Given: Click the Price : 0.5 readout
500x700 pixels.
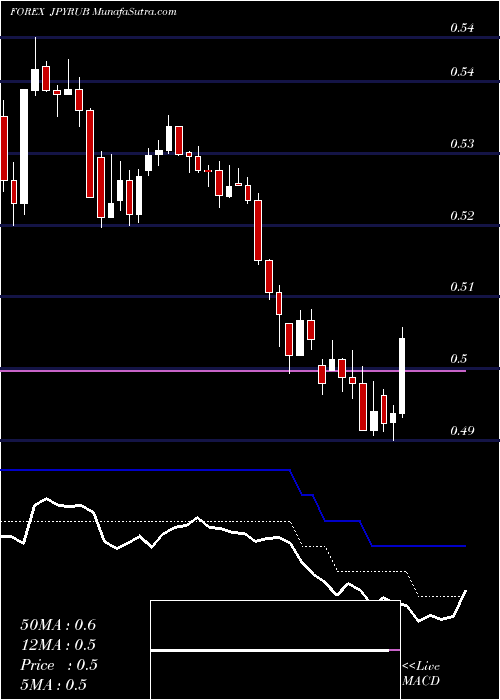Looking at the screenshot, I should (x=58, y=665).
